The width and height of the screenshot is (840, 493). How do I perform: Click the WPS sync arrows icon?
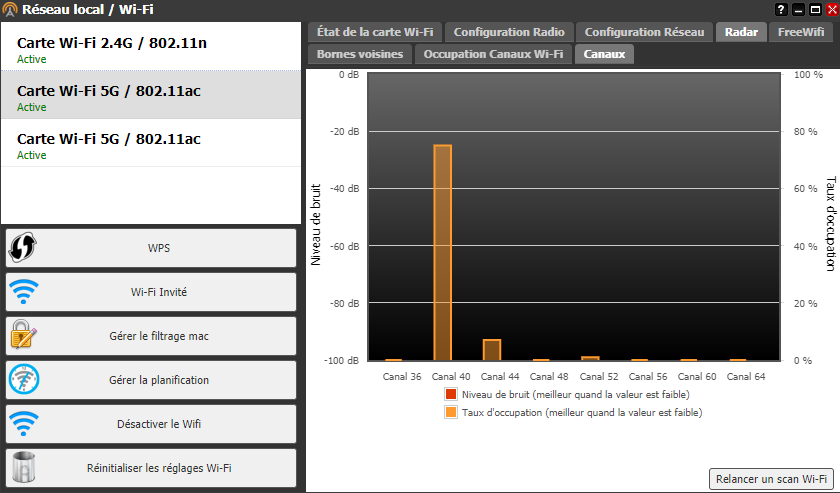coord(22,248)
